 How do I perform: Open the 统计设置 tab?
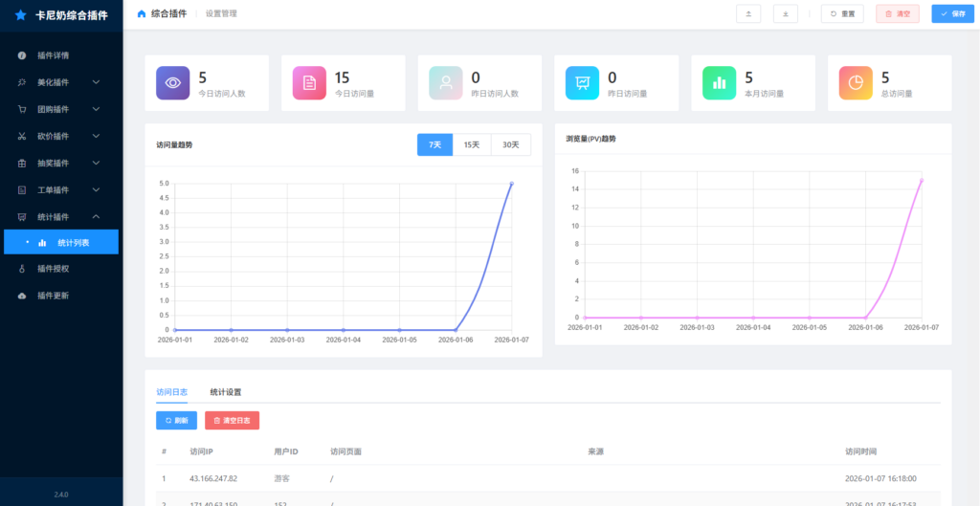226,392
